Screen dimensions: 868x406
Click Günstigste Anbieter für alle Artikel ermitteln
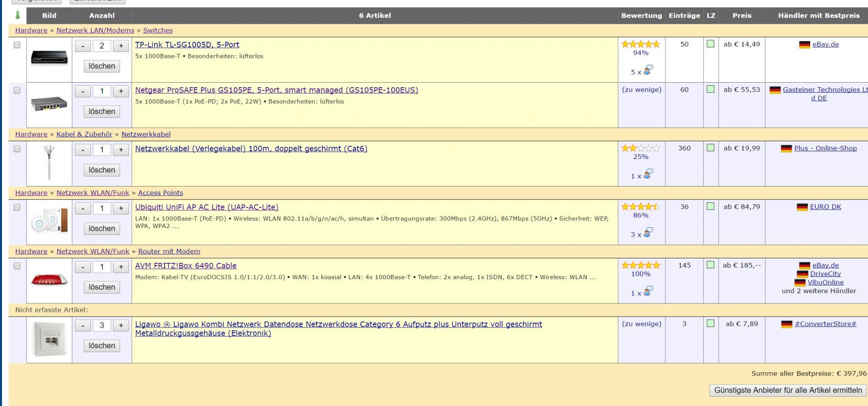(788, 391)
